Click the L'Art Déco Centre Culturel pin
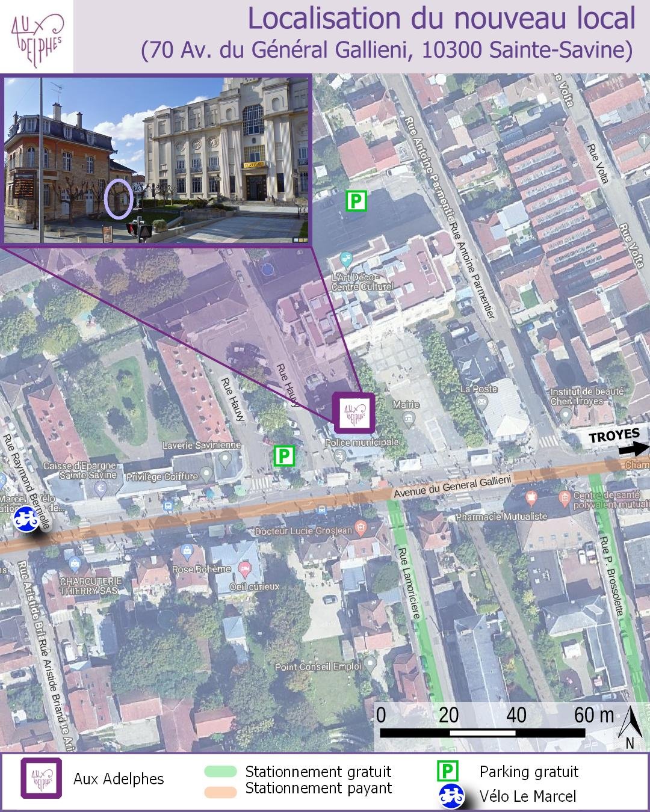Viewport: 650px width, 812px height. pos(346,260)
